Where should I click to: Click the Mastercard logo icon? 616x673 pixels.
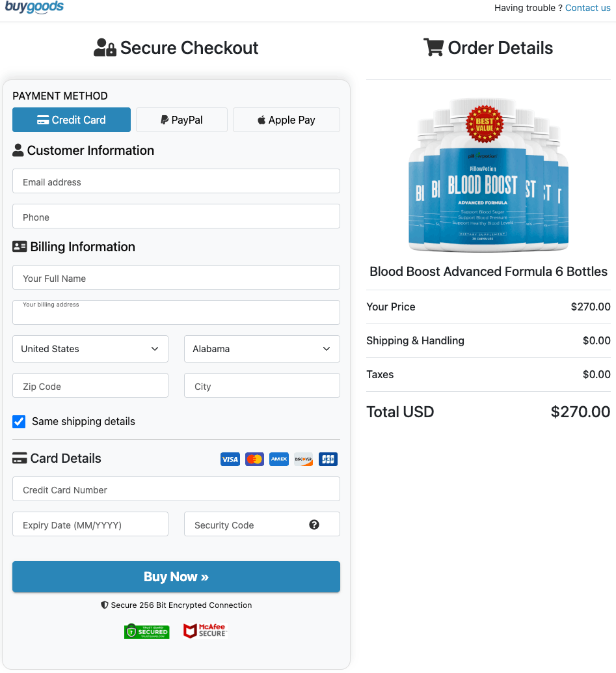[x=254, y=460]
